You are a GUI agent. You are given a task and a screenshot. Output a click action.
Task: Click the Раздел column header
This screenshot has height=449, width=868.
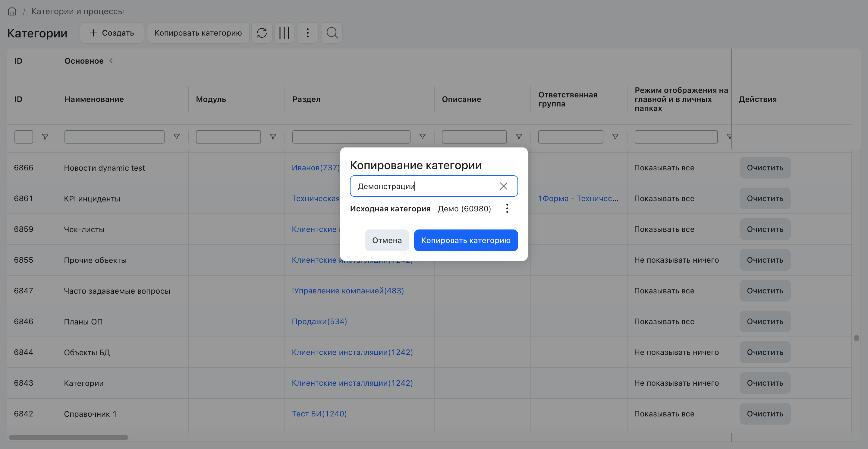click(x=306, y=99)
